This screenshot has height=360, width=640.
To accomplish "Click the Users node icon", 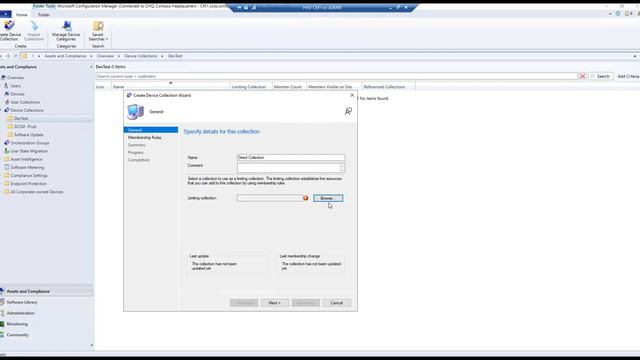I will (6, 86).
